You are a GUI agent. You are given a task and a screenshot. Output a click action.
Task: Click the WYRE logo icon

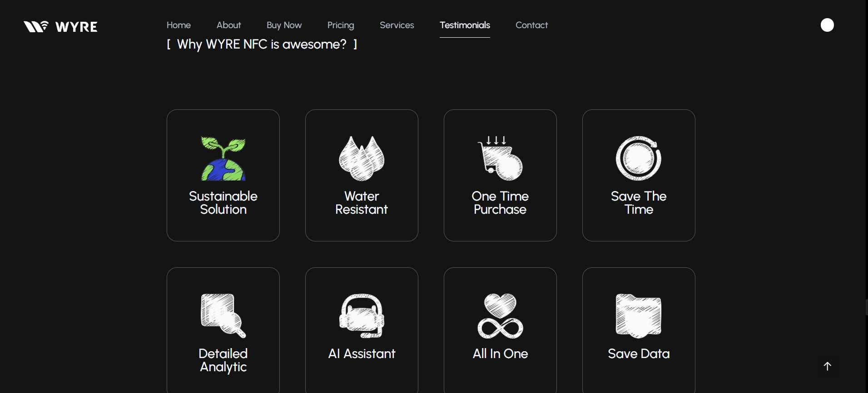point(36,26)
